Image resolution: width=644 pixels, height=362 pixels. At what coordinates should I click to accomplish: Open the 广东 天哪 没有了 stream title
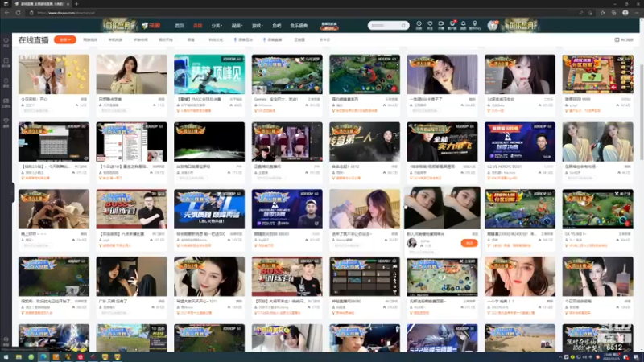(x=113, y=301)
